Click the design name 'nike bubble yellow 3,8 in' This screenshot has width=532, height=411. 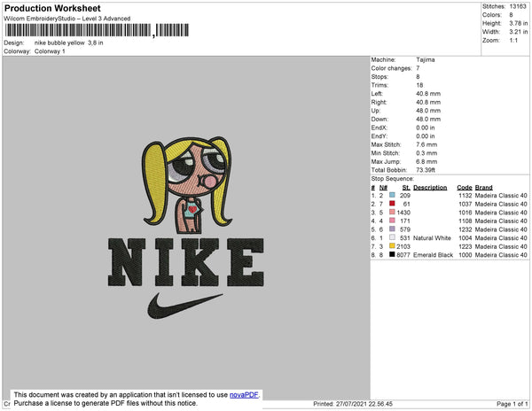(68, 43)
